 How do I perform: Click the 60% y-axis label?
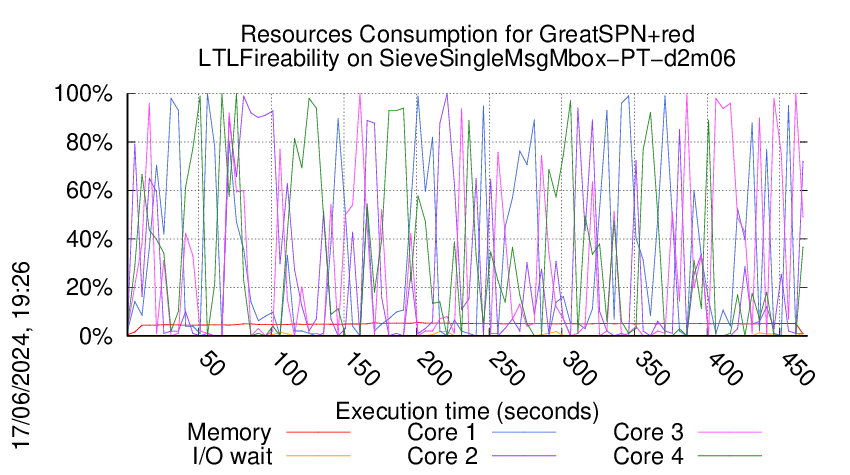point(89,191)
